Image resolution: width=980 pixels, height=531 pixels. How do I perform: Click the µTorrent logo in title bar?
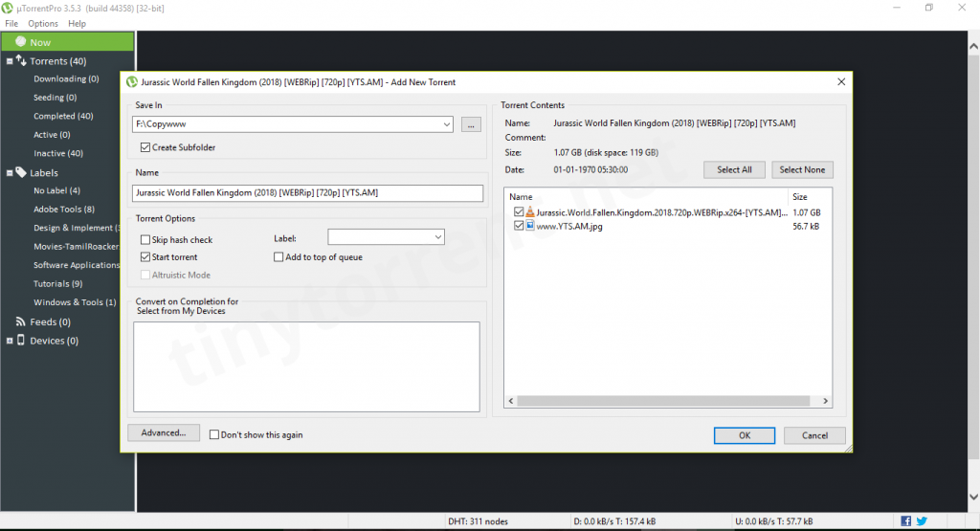pyautogui.click(x=7, y=8)
